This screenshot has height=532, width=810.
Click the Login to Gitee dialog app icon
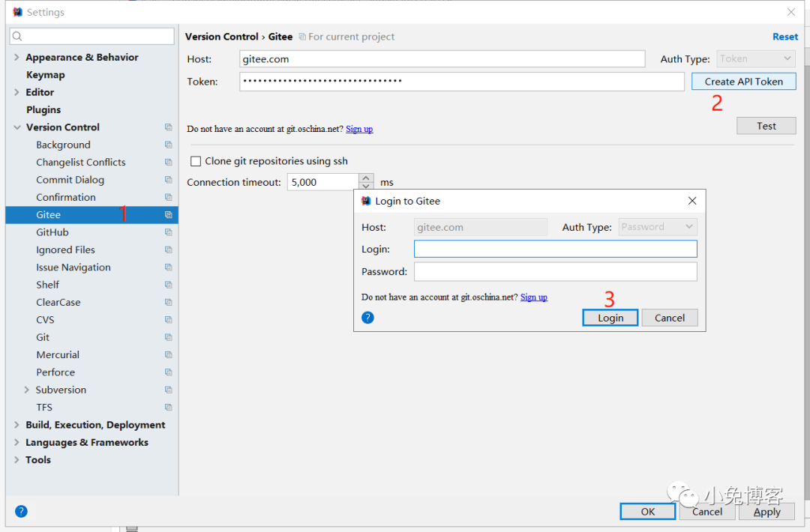[x=366, y=201]
